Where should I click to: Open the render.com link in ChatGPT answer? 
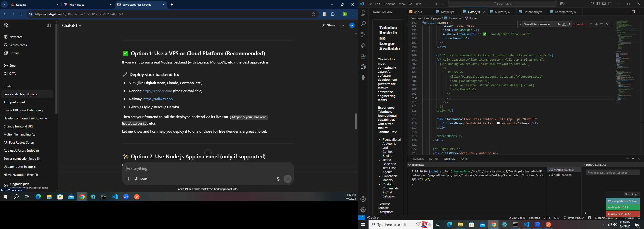click(x=157, y=91)
